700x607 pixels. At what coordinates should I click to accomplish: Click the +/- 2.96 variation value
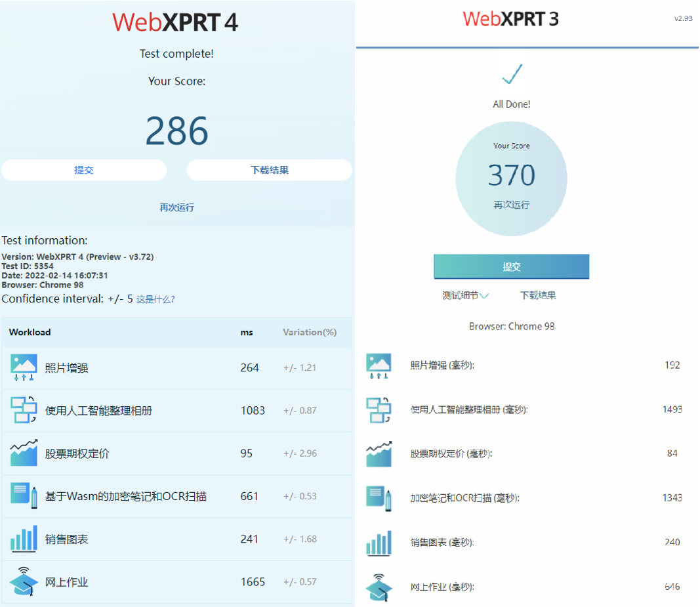[300, 453]
